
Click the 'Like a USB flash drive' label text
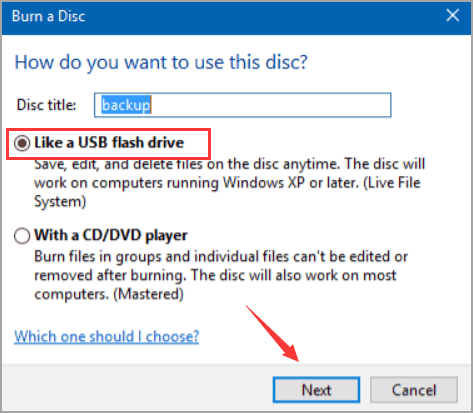click(109, 143)
